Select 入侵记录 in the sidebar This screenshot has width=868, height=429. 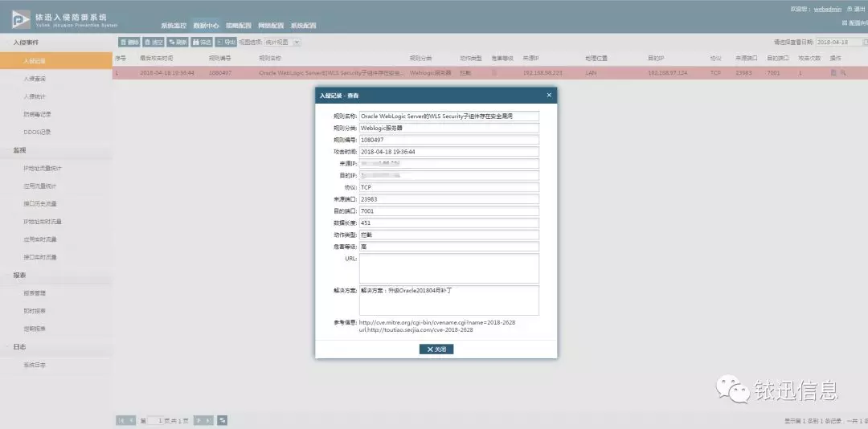coord(56,61)
